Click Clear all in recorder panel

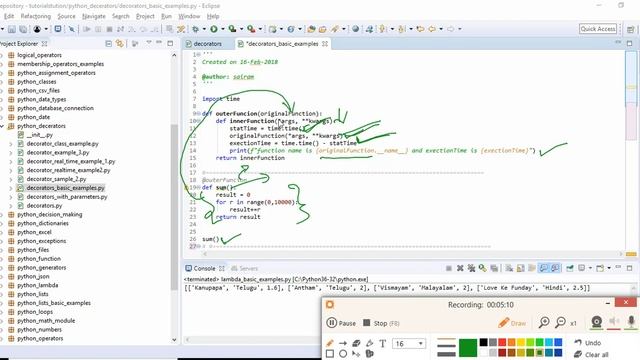coord(591,354)
